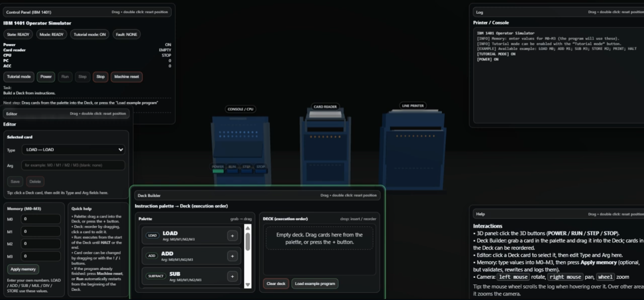Click the "[POWER] ON" log line

point(487,59)
